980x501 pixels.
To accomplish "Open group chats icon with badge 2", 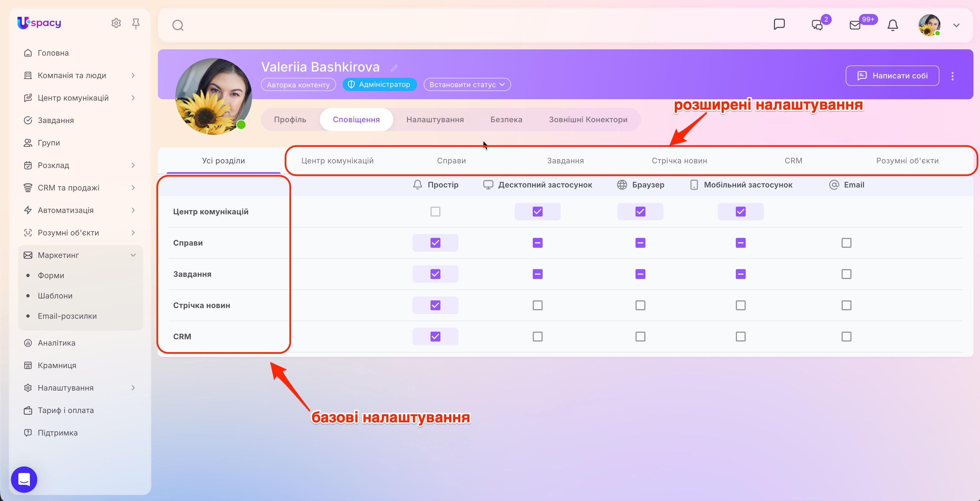I will [817, 25].
